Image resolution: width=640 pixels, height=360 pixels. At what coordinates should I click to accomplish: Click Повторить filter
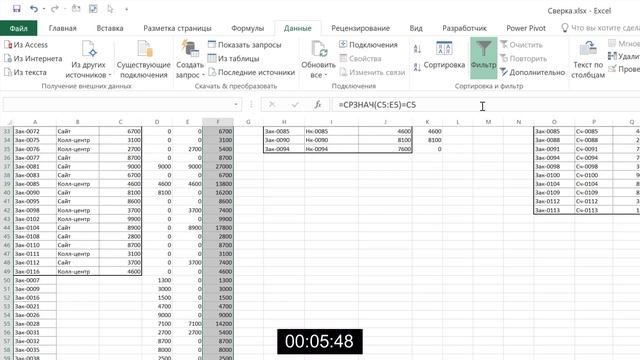524,59
